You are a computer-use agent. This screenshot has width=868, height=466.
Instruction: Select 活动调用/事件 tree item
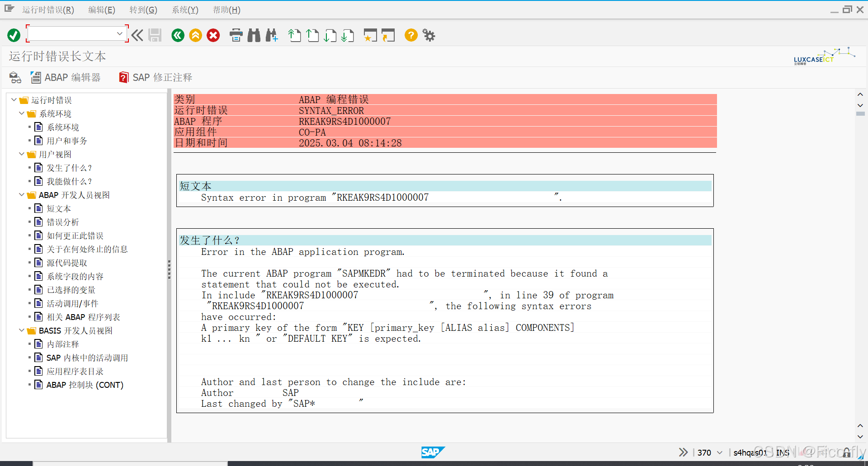pos(72,304)
